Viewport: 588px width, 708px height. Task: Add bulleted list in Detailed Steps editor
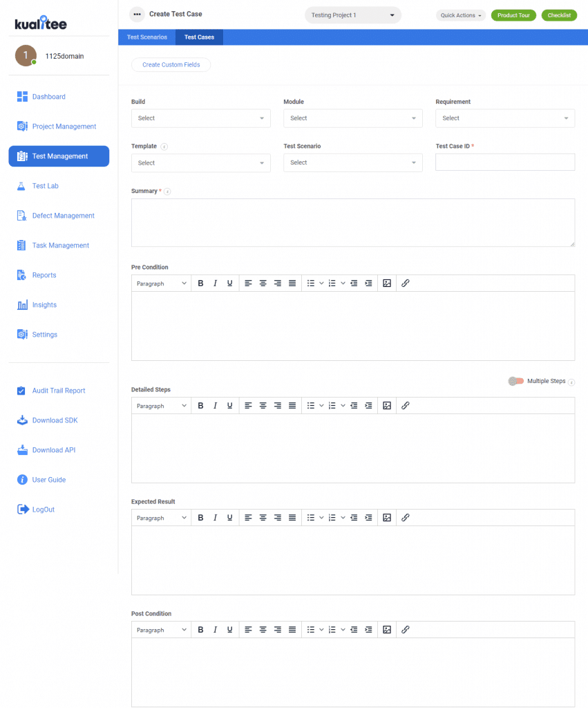click(311, 406)
